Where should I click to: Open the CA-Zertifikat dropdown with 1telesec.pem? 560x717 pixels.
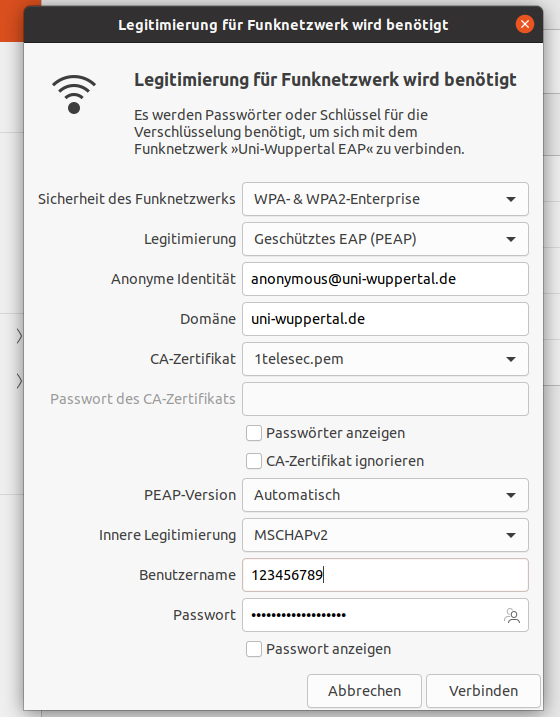[385, 359]
